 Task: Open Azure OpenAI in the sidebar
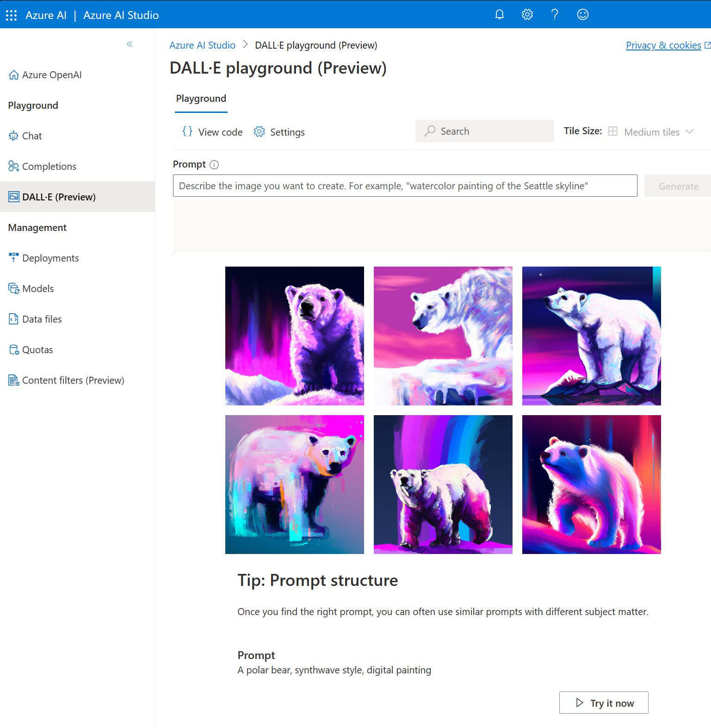52,75
